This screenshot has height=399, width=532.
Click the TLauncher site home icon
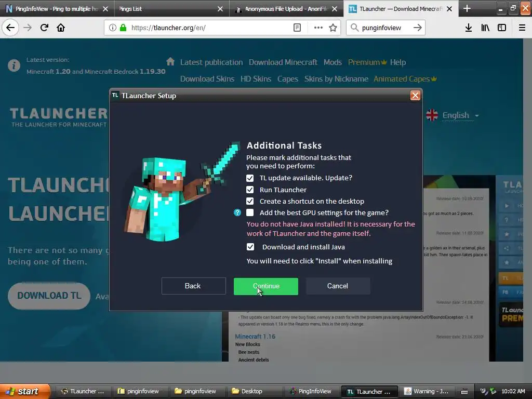pyautogui.click(x=170, y=62)
